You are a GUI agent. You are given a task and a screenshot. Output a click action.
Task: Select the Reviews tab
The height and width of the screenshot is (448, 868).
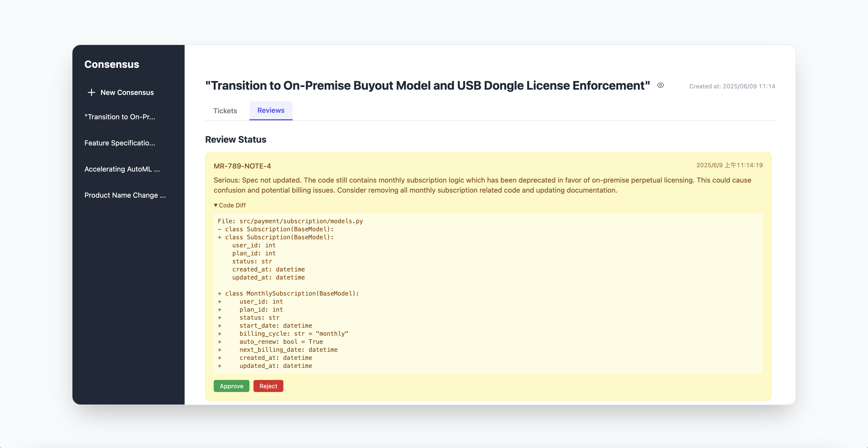coord(271,110)
